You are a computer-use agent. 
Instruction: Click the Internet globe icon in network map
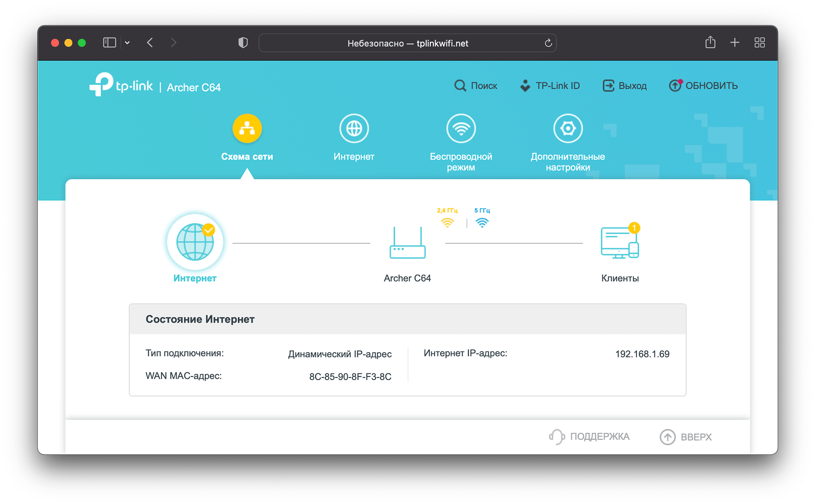(195, 242)
